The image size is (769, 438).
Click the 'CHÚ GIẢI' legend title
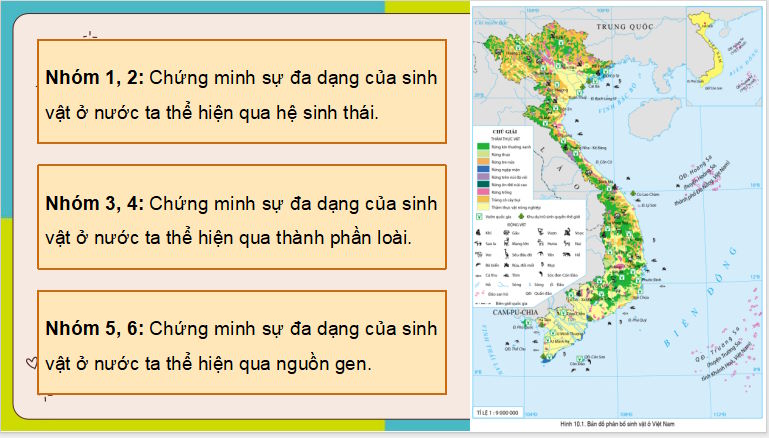point(505,131)
